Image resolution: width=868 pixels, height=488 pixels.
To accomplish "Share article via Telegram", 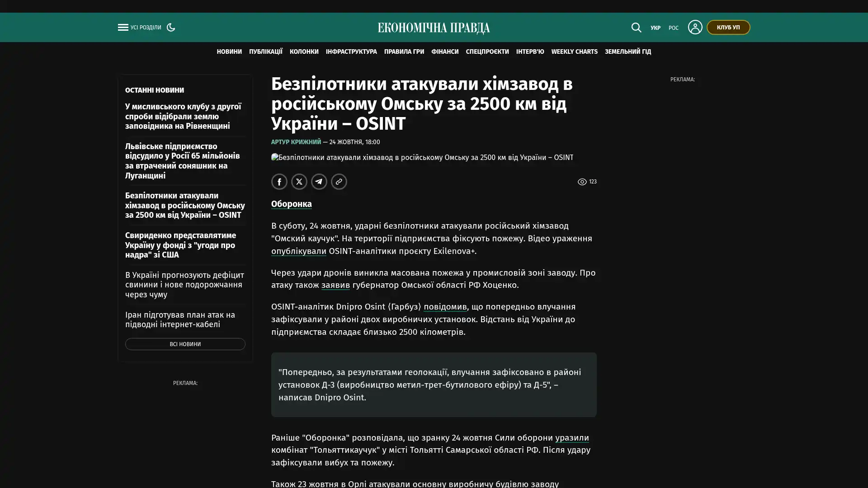I will point(319,182).
